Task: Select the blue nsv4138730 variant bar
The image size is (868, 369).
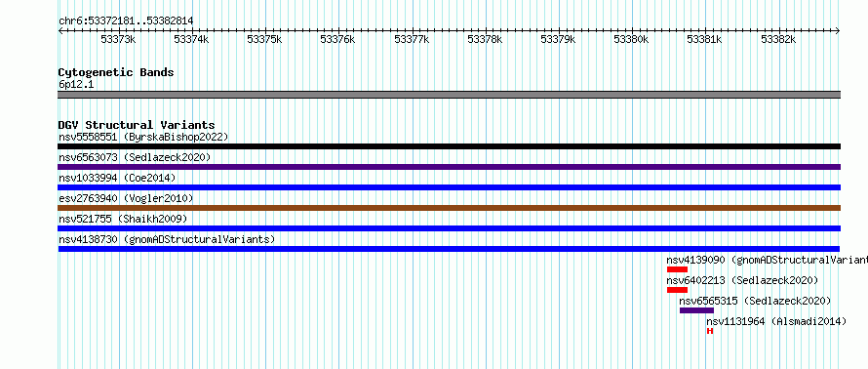Action: click(x=449, y=249)
